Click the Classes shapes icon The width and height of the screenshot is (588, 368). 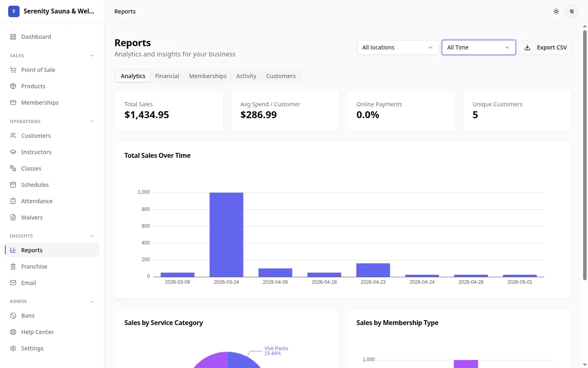(13, 168)
